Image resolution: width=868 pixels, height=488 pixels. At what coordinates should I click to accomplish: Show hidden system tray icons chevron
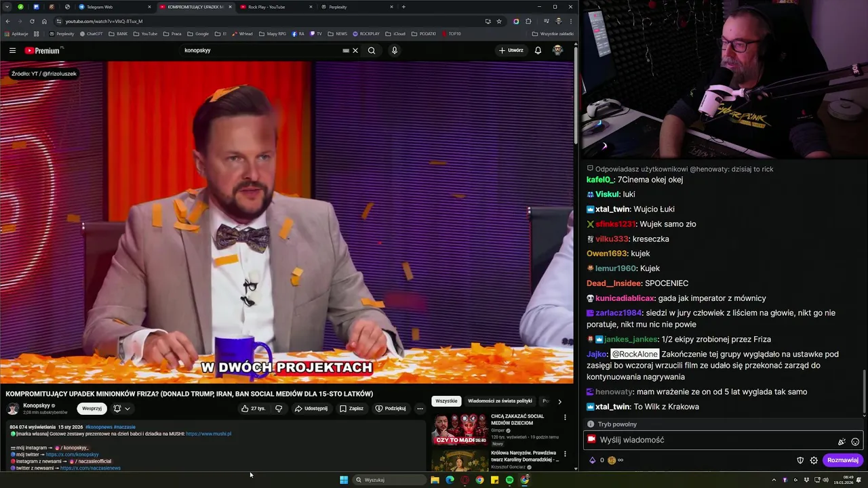click(x=774, y=480)
